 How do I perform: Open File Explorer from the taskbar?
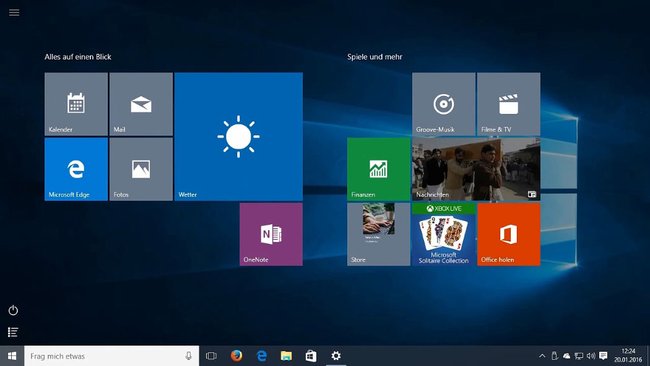pos(286,356)
